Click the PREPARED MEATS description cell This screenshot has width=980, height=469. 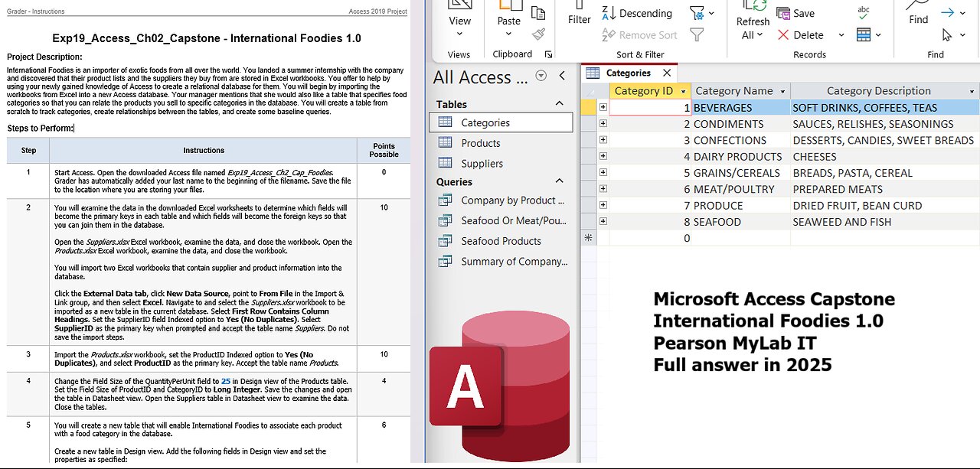(885, 189)
